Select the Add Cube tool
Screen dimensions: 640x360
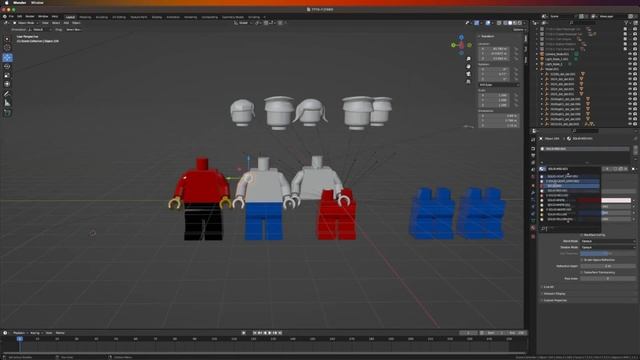pos(7,113)
